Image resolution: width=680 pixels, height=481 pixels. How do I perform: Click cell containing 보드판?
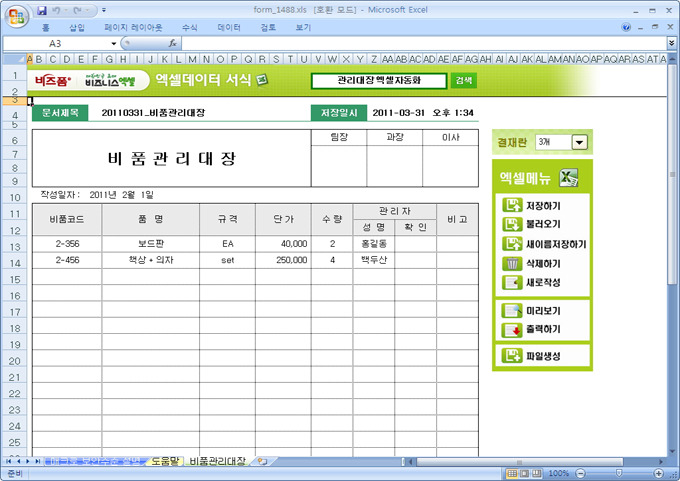(x=151, y=244)
